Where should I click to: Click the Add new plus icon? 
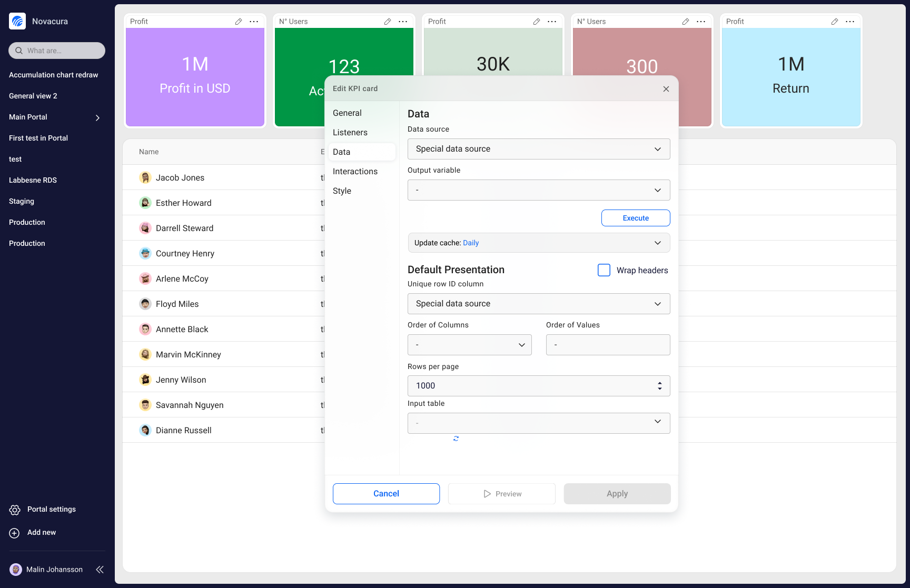pyautogui.click(x=14, y=533)
